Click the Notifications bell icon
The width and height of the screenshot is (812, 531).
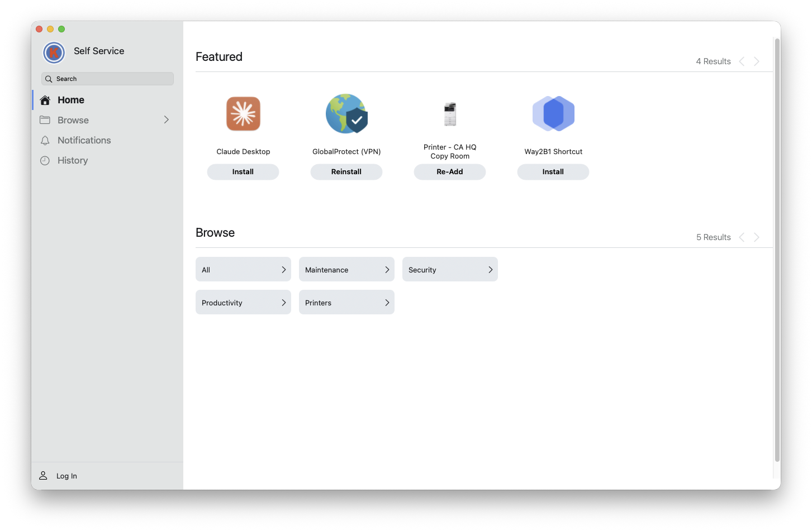tap(45, 141)
